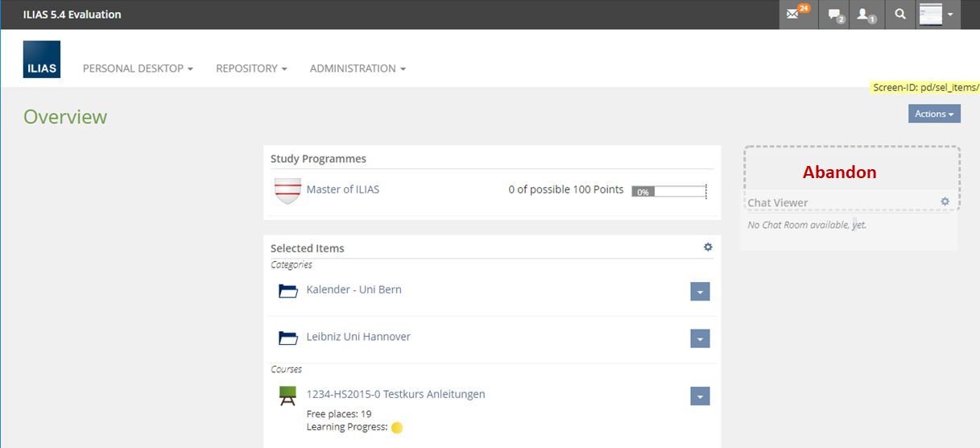The width and height of the screenshot is (980, 448).
Task: Click the Testkurs Anleitungen course icon
Action: 287,396
